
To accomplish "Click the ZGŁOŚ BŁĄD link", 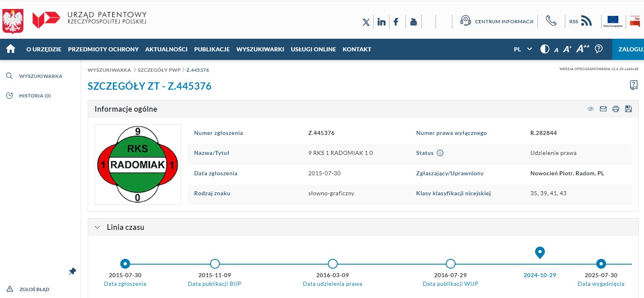I will coord(34,289).
